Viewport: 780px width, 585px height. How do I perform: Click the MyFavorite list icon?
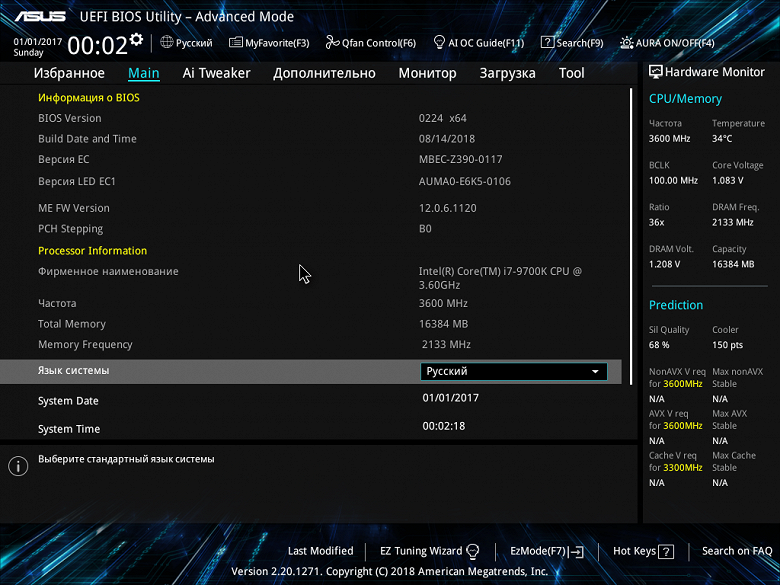235,42
